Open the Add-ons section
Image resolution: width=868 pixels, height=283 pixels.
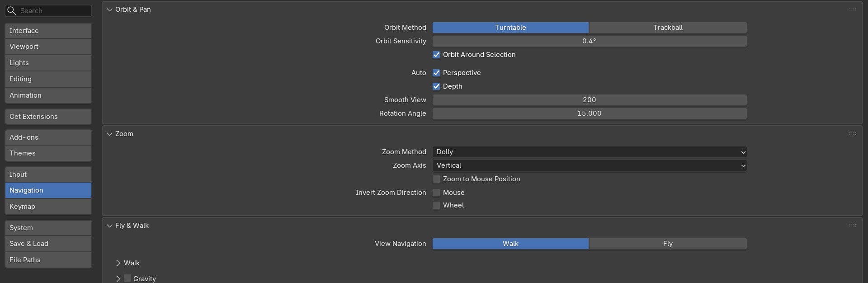pos(48,137)
